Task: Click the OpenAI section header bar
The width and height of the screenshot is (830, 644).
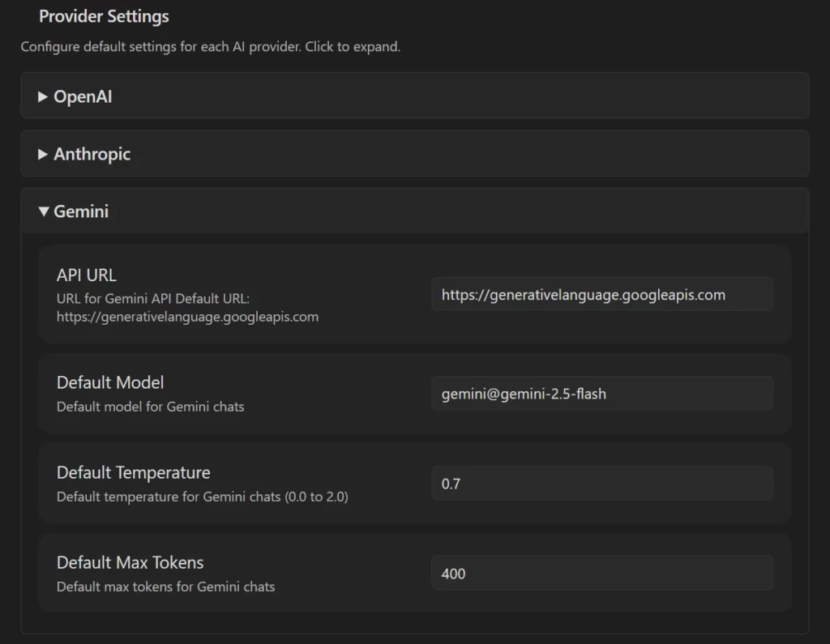Action: pyautogui.click(x=415, y=96)
